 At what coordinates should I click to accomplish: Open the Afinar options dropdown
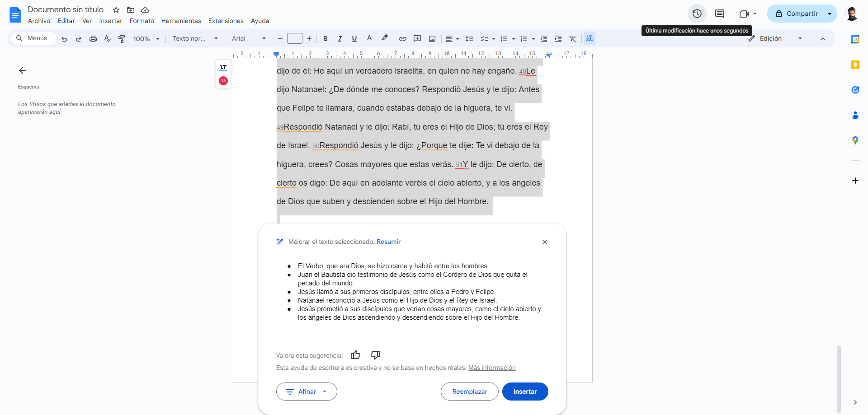coord(324,392)
